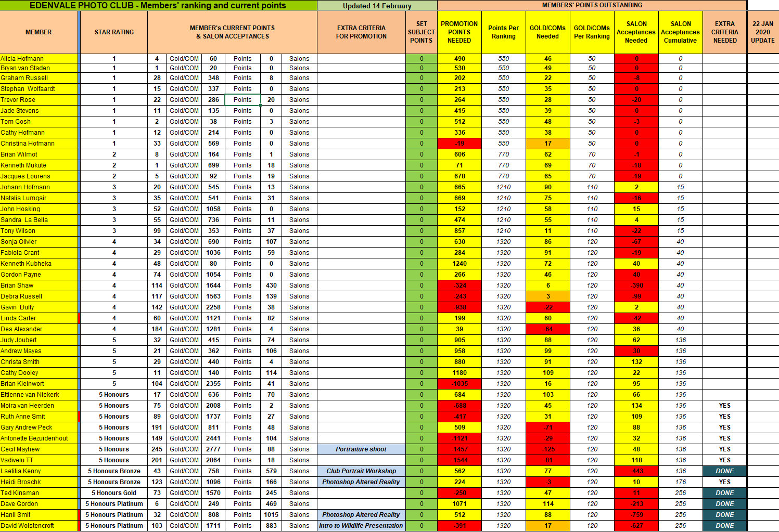The image size is (779, 532).
Task: Click YES in Moira van Heerden's row
Action: tap(724, 406)
